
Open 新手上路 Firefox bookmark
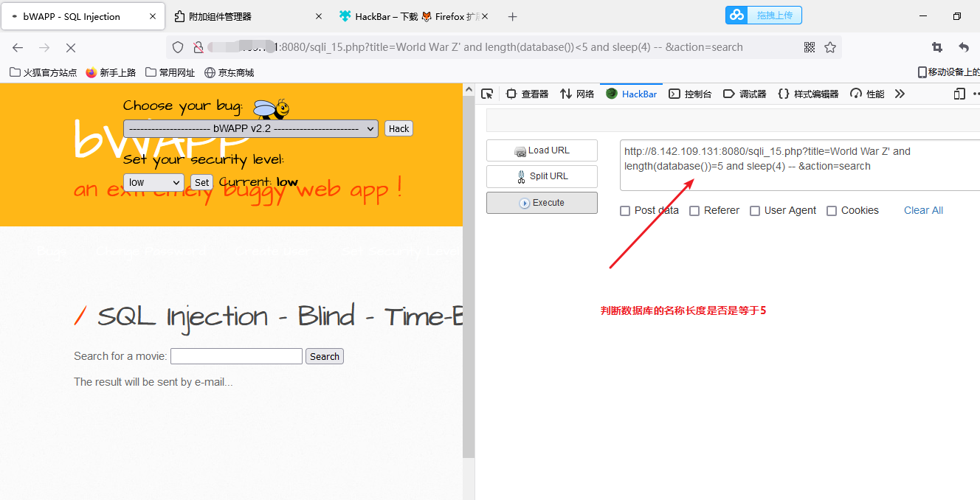click(x=111, y=72)
